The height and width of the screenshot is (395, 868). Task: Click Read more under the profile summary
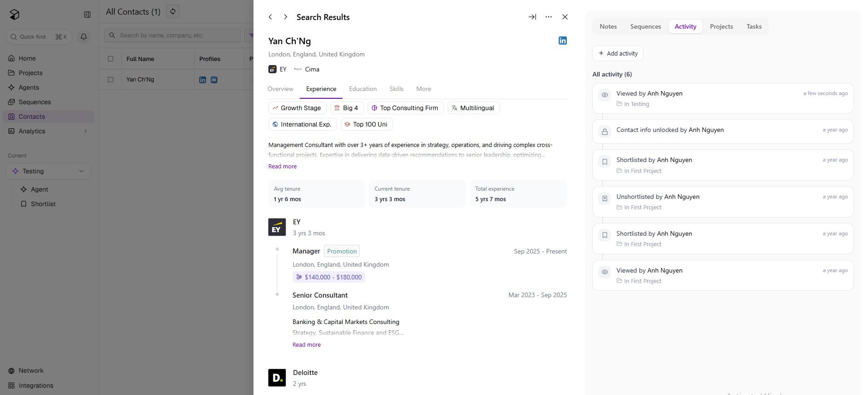(x=283, y=166)
